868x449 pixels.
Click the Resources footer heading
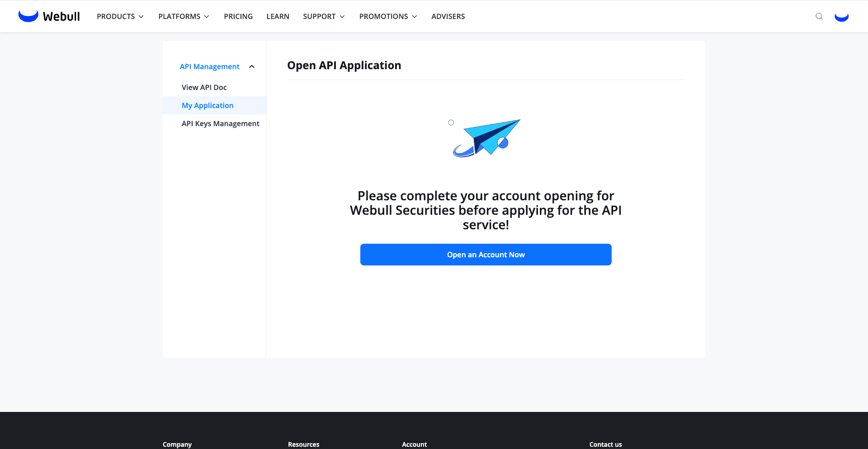304,444
